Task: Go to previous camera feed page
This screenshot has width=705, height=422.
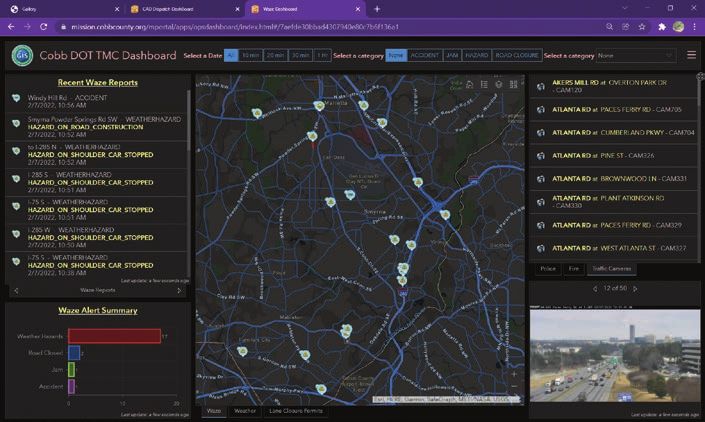Action: (x=595, y=289)
